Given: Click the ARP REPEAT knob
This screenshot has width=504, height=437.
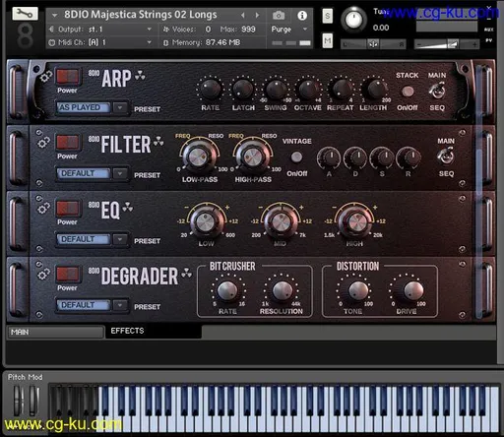Looking at the screenshot, I should [342, 89].
